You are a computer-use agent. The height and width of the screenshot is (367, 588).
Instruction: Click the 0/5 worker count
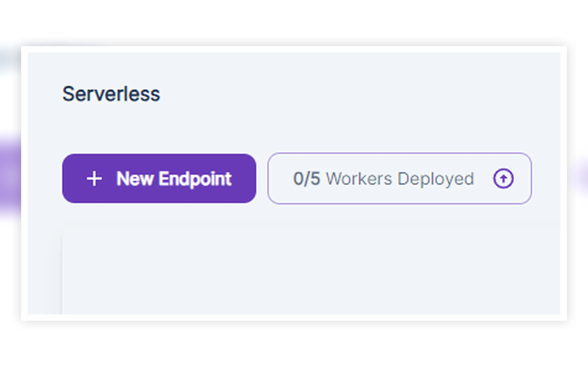click(306, 178)
